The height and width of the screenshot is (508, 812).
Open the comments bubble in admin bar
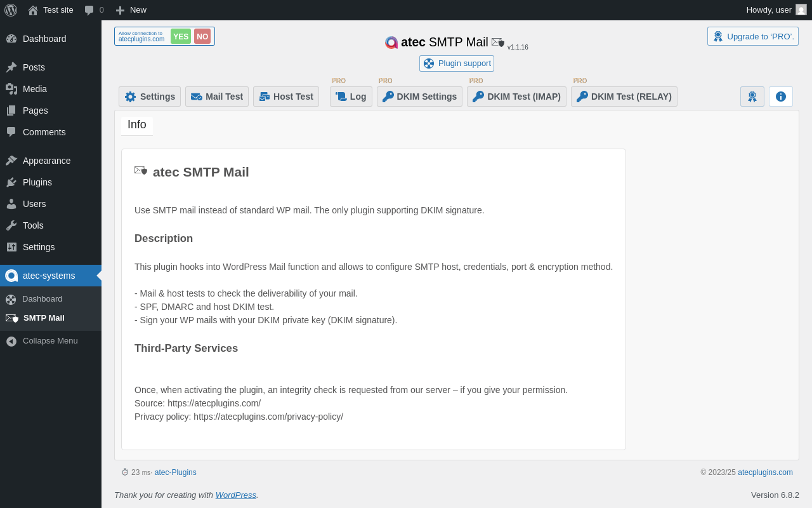(94, 10)
